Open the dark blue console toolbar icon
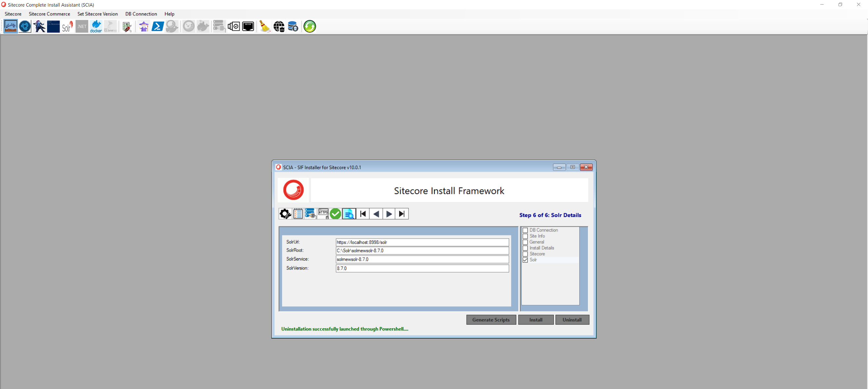This screenshot has height=389, width=868. [53, 26]
